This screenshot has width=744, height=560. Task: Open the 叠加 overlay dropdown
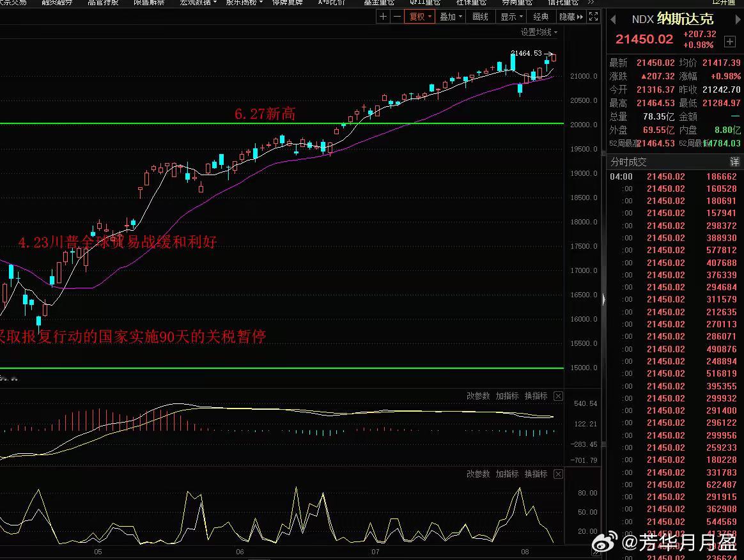point(450,17)
